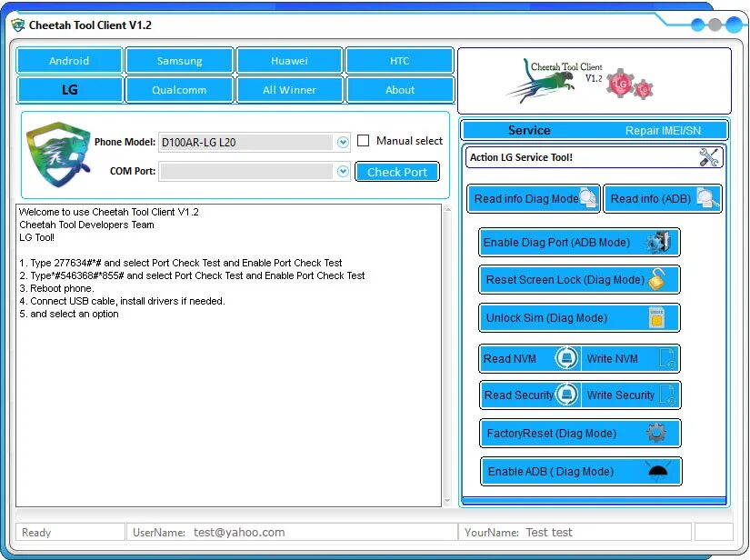Click the Check Port button
This screenshot has width=750, height=560.
click(x=397, y=172)
